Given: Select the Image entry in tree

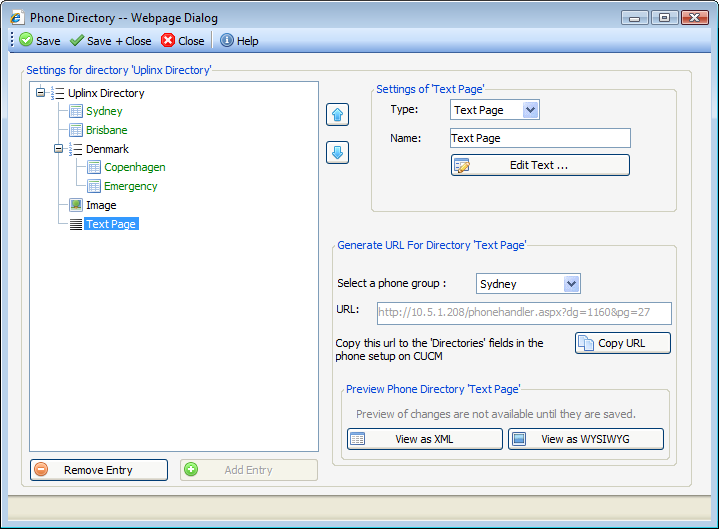Looking at the screenshot, I should 101,205.
